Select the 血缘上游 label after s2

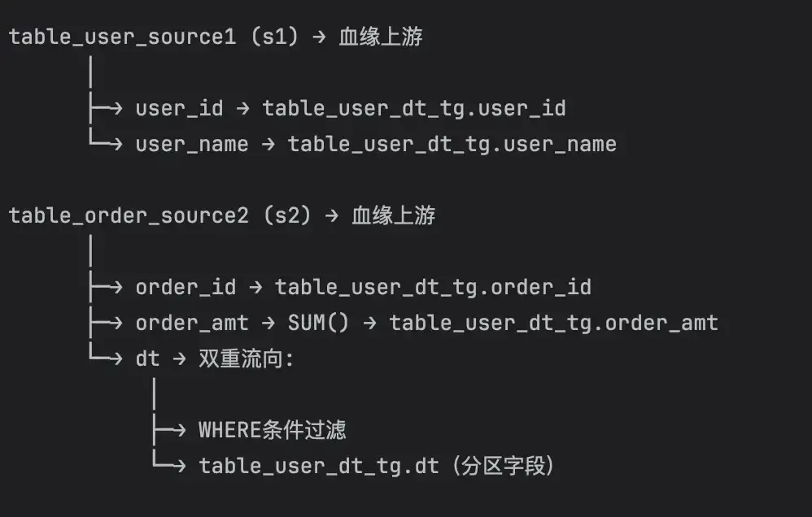tap(394, 215)
